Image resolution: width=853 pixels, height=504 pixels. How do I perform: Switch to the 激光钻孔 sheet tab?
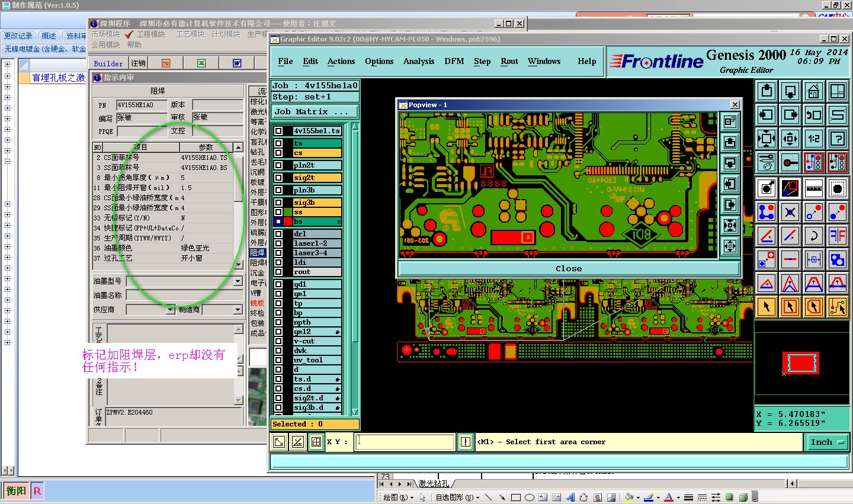point(434,484)
